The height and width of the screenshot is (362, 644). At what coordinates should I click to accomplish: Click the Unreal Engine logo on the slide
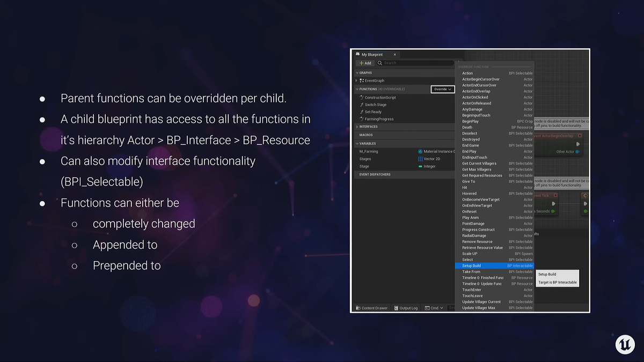tap(625, 344)
